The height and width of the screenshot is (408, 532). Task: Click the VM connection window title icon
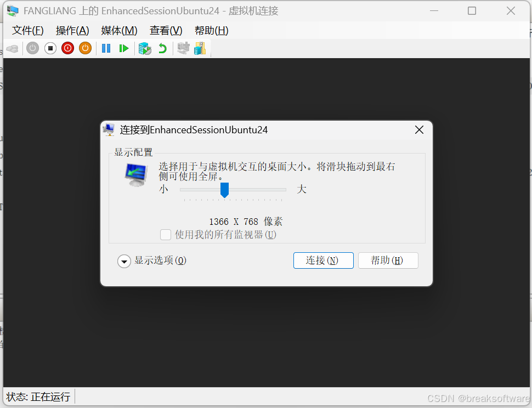[13, 11]
